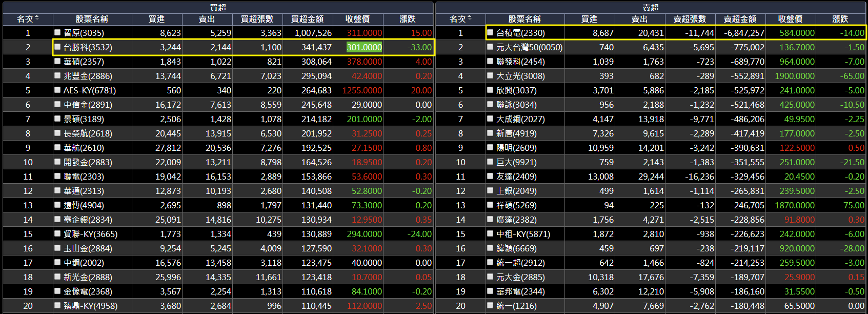Click the 收盤價 header in 賣超 table

(790, 19)
